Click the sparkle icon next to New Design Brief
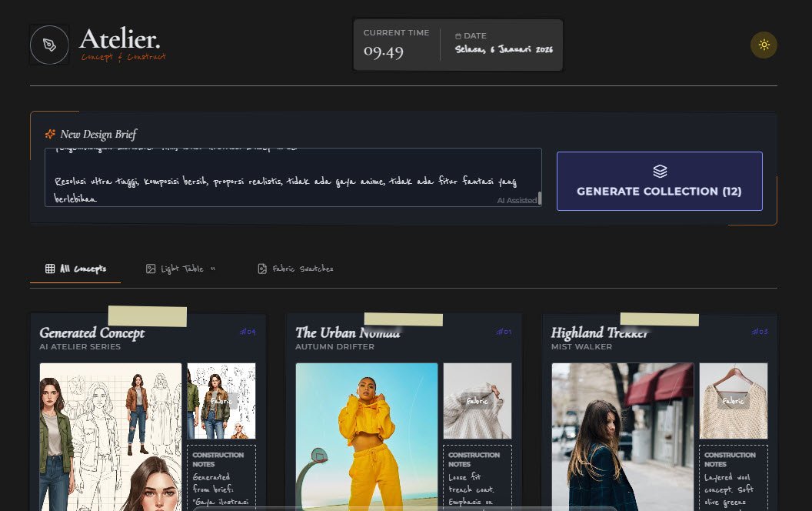812x511 pixels. [x=50, y=134]
